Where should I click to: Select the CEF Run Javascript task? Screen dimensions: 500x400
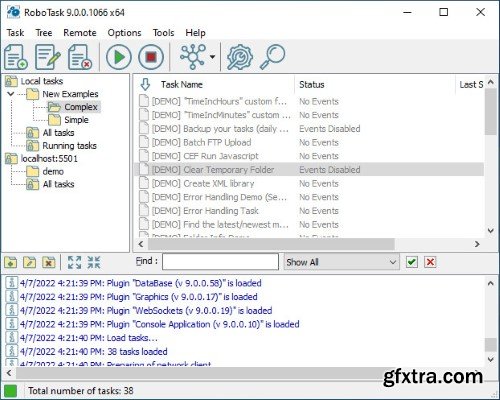309,156
